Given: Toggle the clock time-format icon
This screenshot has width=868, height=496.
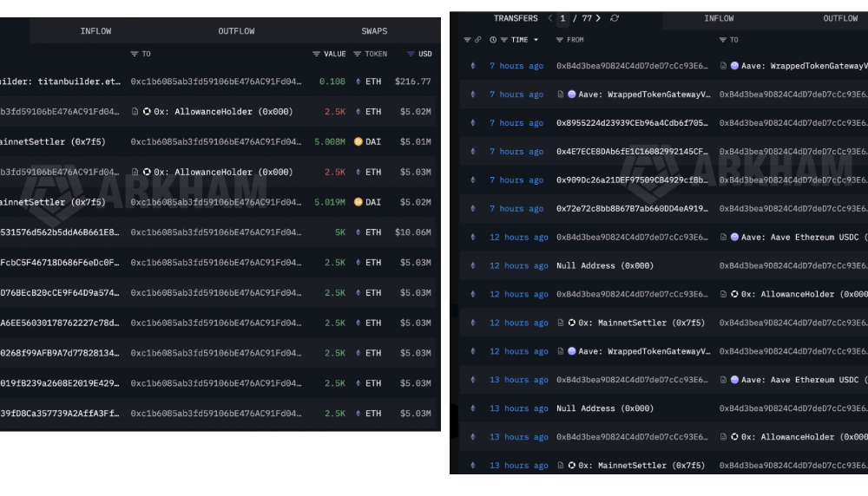Looking at the screenshot, I should pos(493,40).
